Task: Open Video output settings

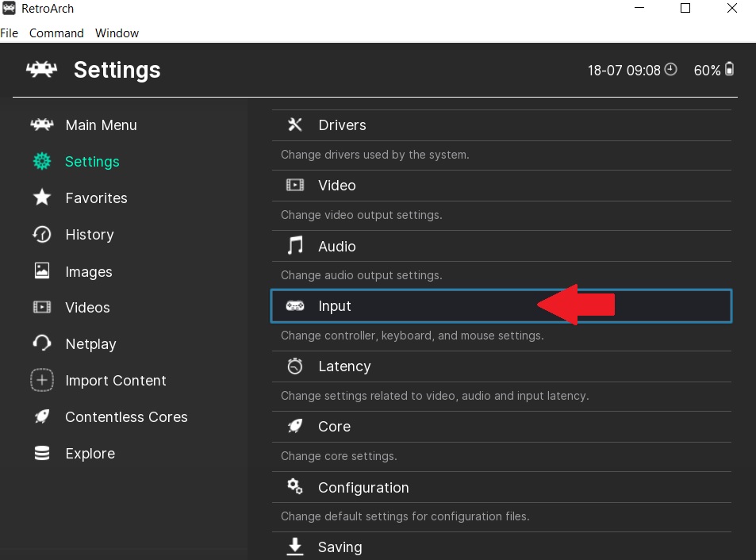Action: (x=336, y=186)
